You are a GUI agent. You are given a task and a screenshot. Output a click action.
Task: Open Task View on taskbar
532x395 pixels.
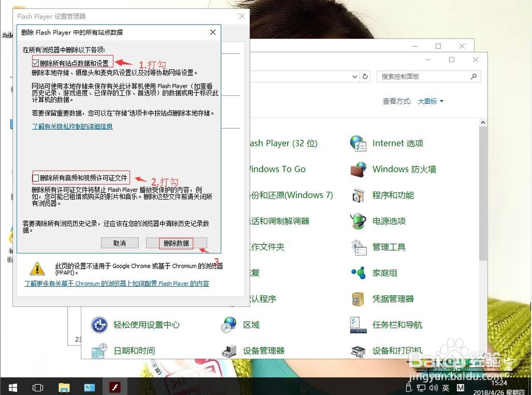(38, 388)
